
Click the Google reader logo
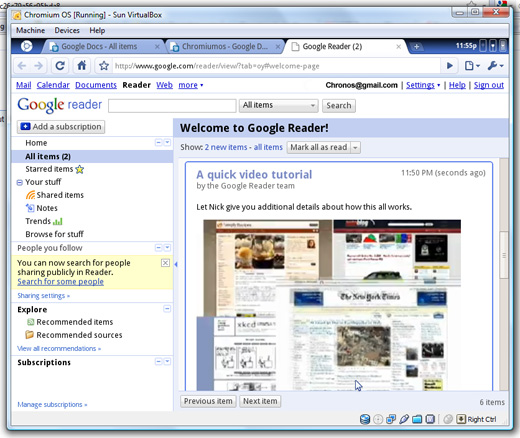[x=60, y=105]
